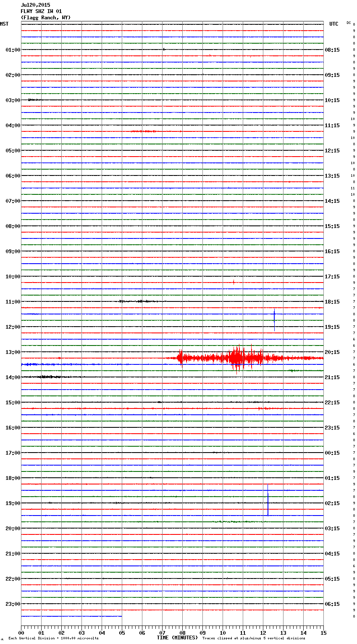Screen dimensions: 357x644
Task: Select the 13:00 MST row label
Action: click(13, 352)
